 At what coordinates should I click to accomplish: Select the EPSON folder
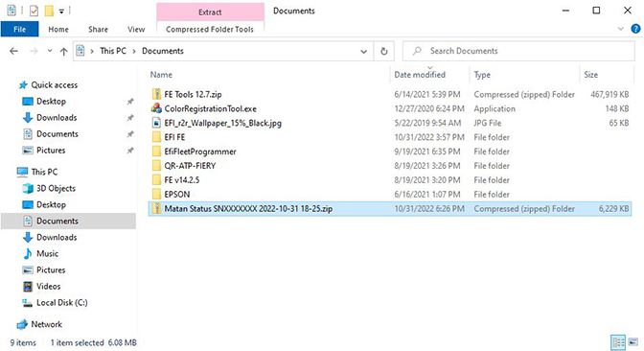pyautogui.click(x=177, y=195)
